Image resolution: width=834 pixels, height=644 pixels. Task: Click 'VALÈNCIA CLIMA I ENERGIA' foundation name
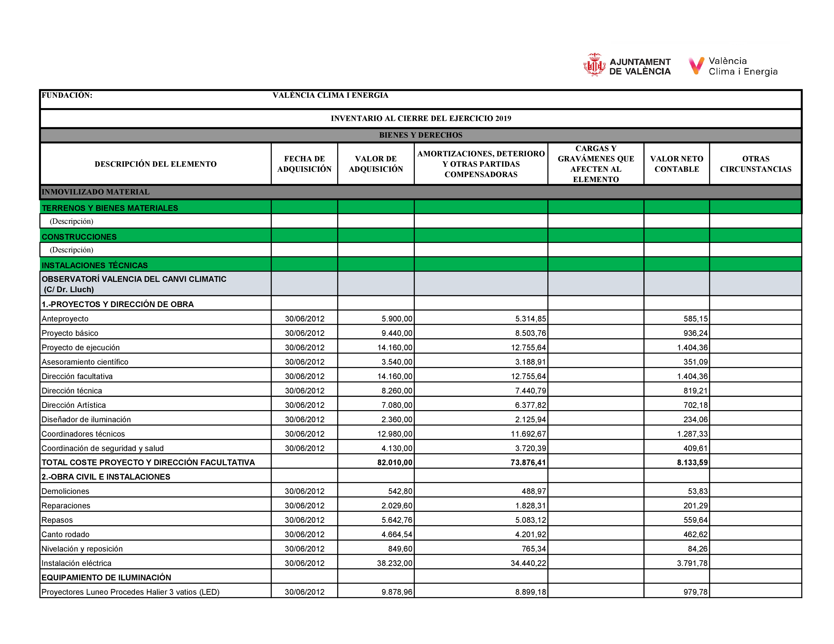pyautogui.click(x=330, y=95)
